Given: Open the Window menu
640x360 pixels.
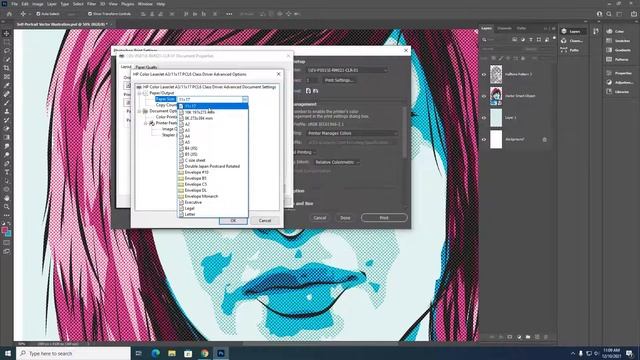Looking at the screenshot, I should pos(145,4).
